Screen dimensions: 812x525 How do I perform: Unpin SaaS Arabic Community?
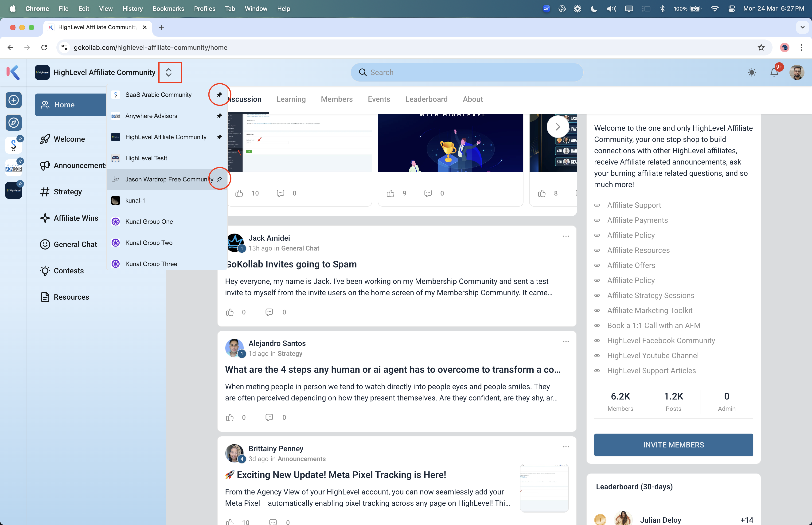[x=219, y=95]
